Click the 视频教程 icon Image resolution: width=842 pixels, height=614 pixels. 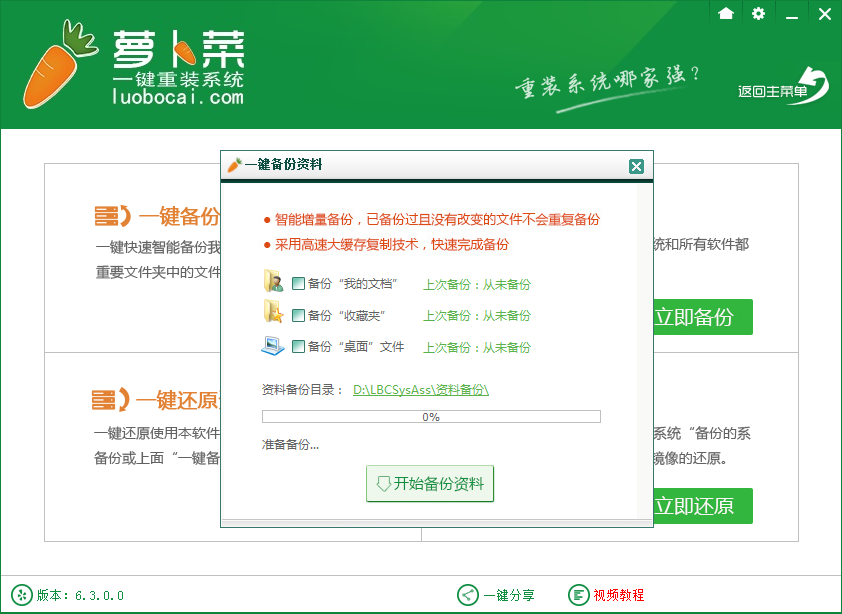coord(578,595)
